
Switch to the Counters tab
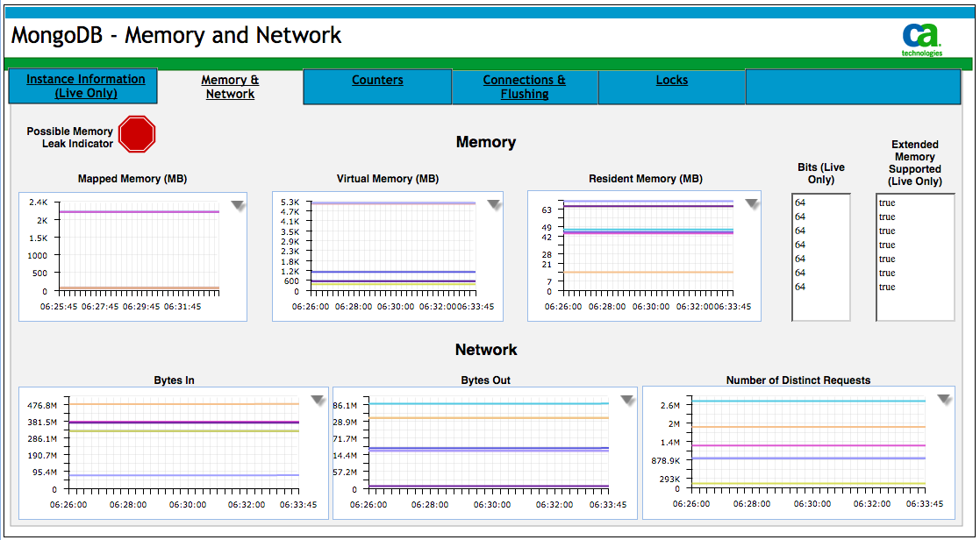point(377,87)
